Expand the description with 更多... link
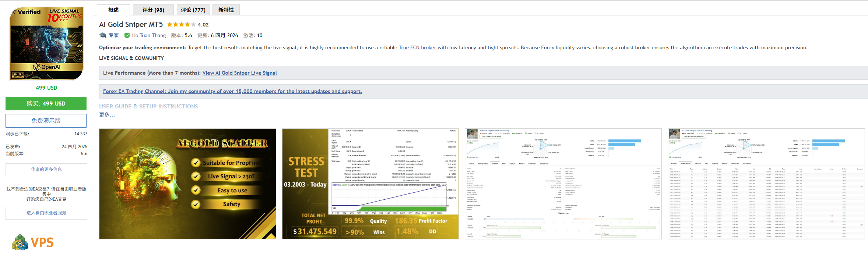 click(x=107, y=115)
